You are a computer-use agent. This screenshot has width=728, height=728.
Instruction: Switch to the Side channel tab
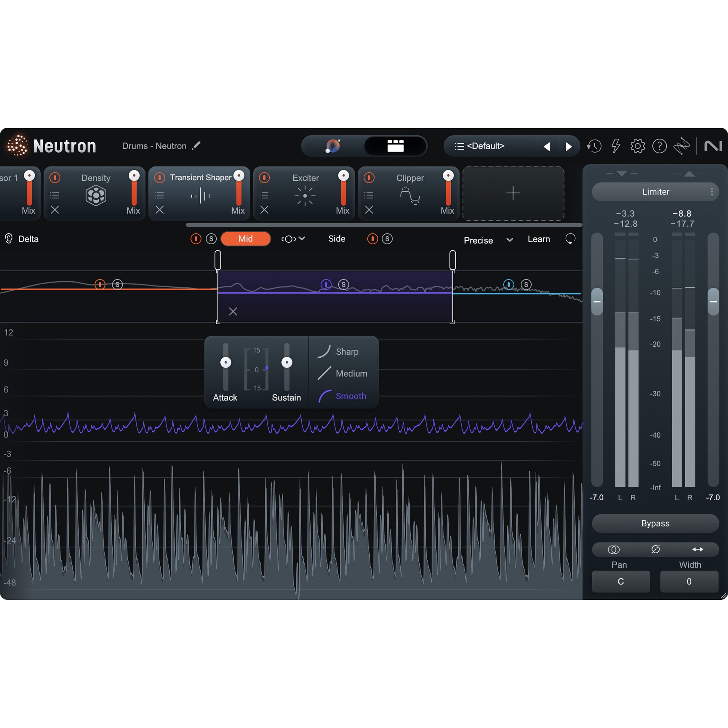pos(336,239)
